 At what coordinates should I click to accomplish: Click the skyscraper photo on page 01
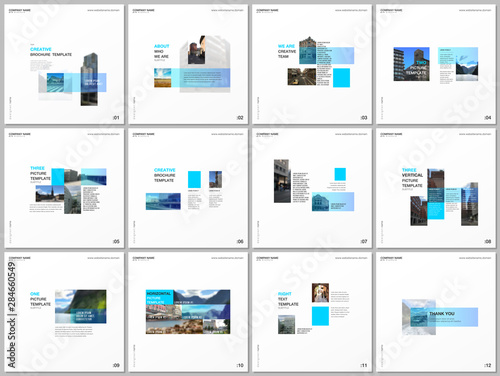point(89,79)
